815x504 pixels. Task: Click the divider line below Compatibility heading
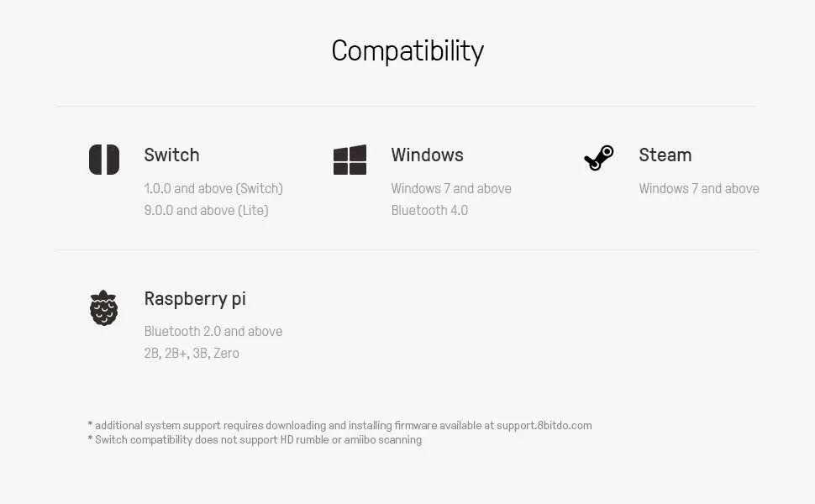click(406, 106)
